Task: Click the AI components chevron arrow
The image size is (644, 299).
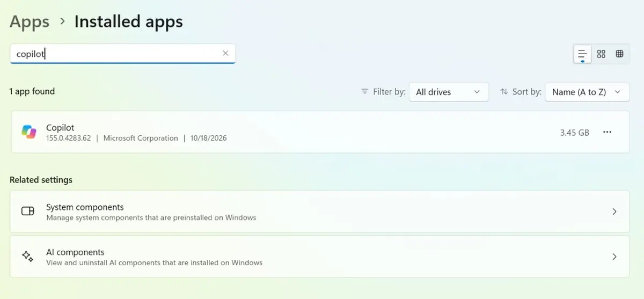Action: click(614, 257)
